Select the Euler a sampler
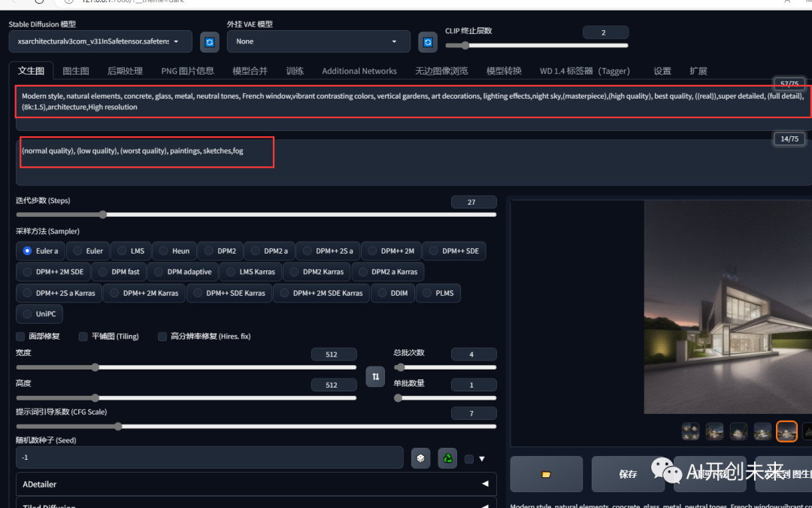Image resolution: width=812 pixels, height=508 pixels. tap(41, 251)
